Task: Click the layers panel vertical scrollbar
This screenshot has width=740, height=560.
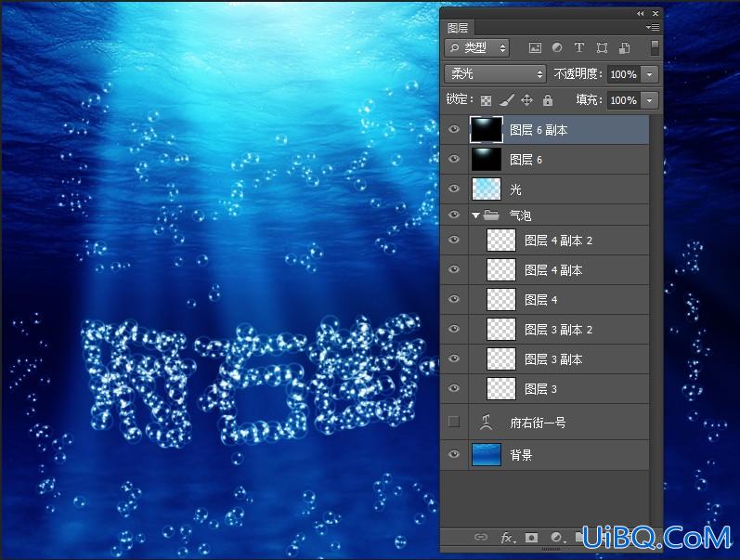Action: 656,321
